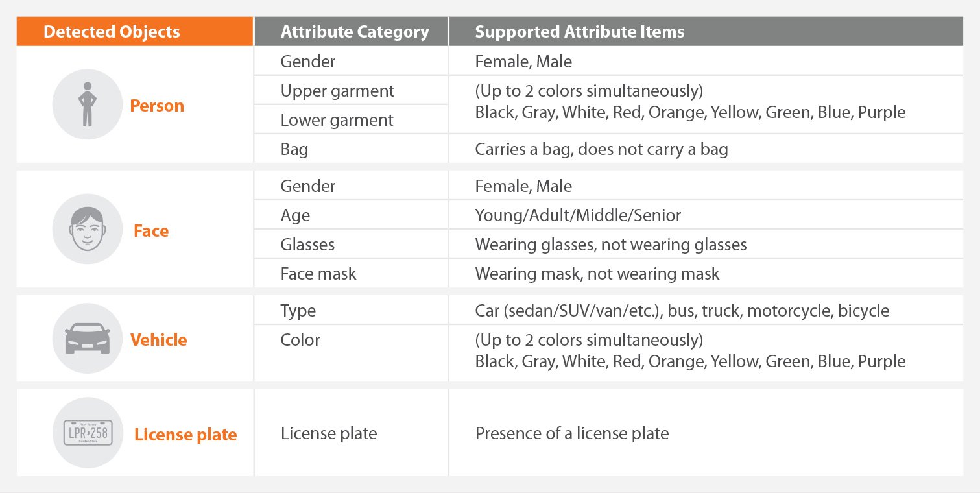Click the License plate LPR 258 icon
Viewport: 980px width, 493px height.
(x=87, y=433)
